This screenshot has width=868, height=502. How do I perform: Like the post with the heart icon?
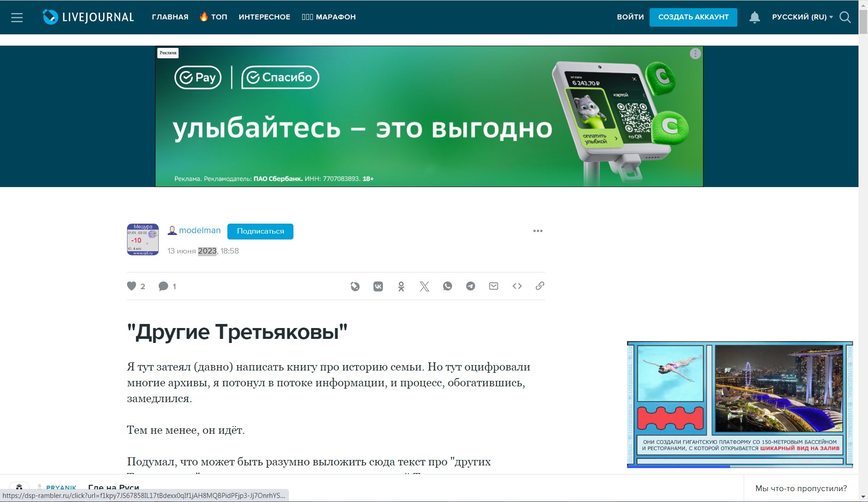pos(132,286)
